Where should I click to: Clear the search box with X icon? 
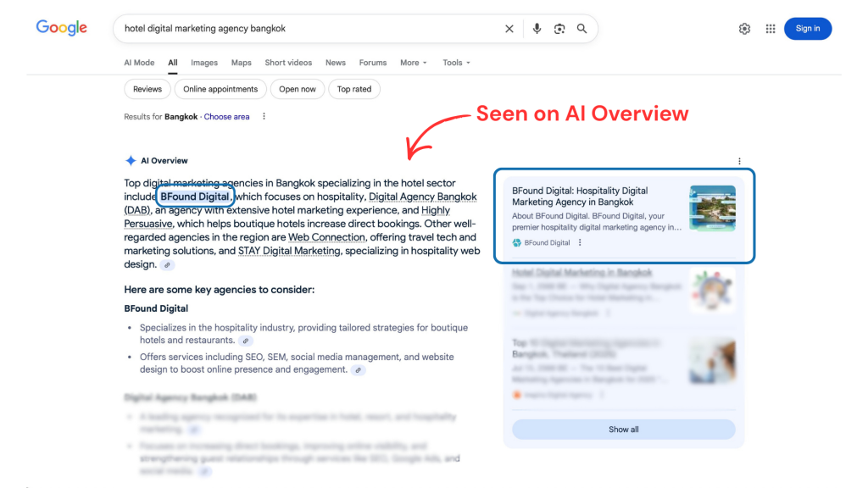tap(509, 29)
